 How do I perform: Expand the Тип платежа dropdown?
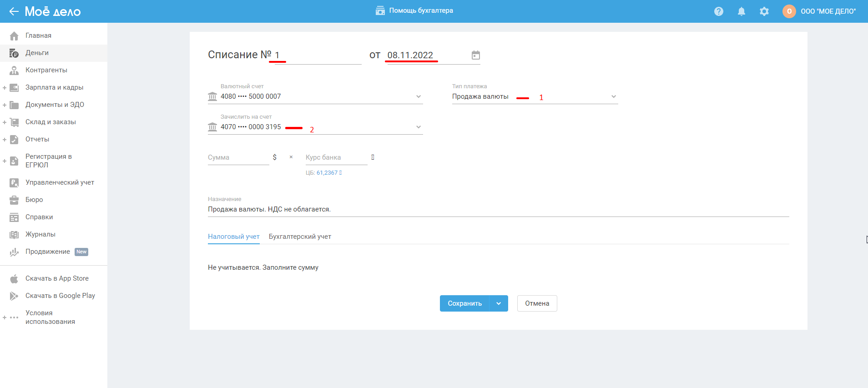(613, 96)
